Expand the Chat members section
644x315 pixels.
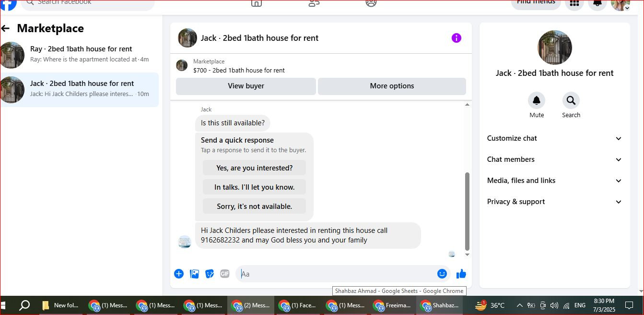[x=554, y=159]
